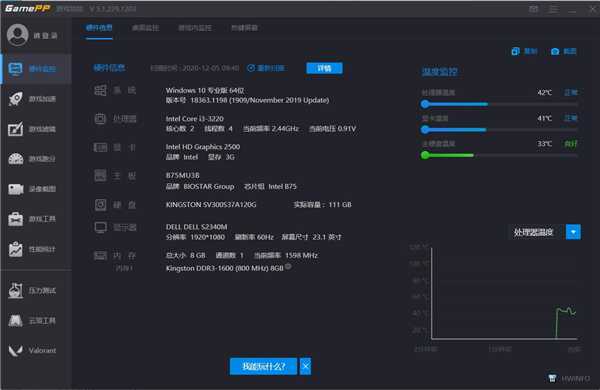This screenshot has height=390, width=600.
Task: Switch to the hardware info tab
Action: 99,28
